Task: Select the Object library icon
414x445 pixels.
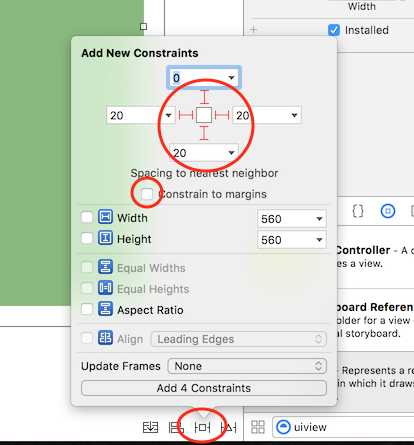Action: tap(388, 211)
